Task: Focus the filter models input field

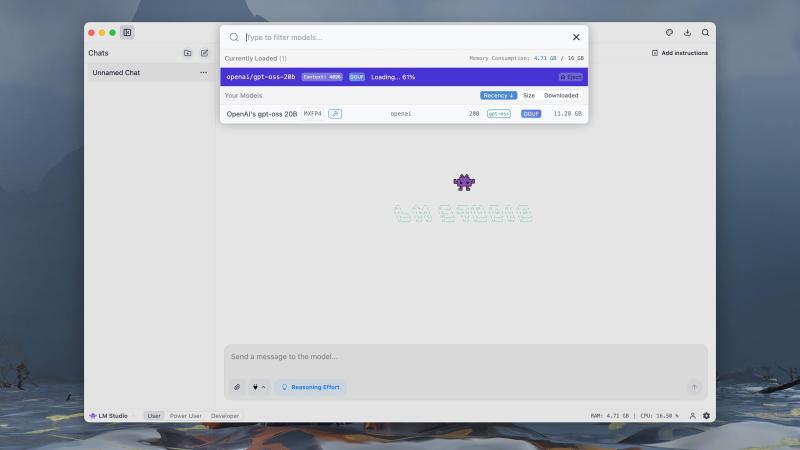Action: click(x=406, y=37)
